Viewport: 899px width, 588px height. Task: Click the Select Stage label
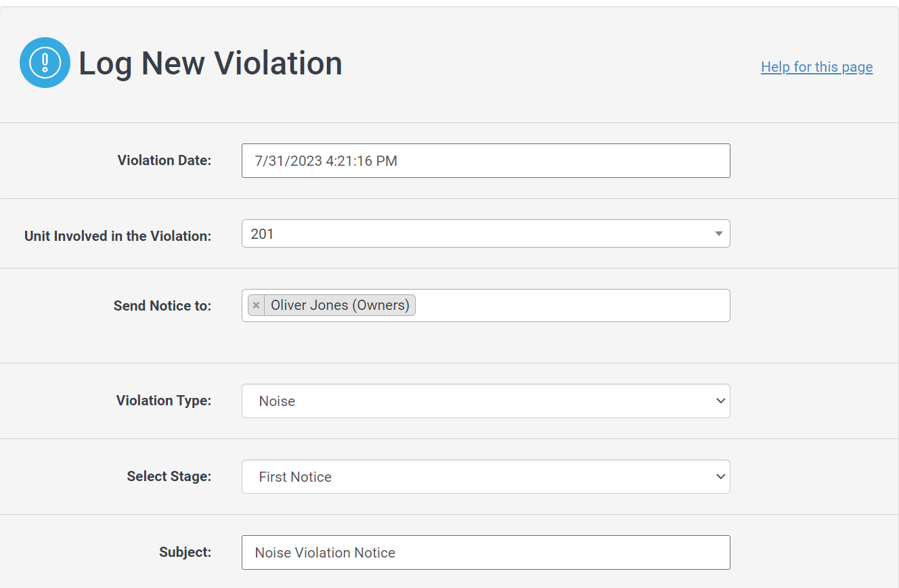coord(169,476)
